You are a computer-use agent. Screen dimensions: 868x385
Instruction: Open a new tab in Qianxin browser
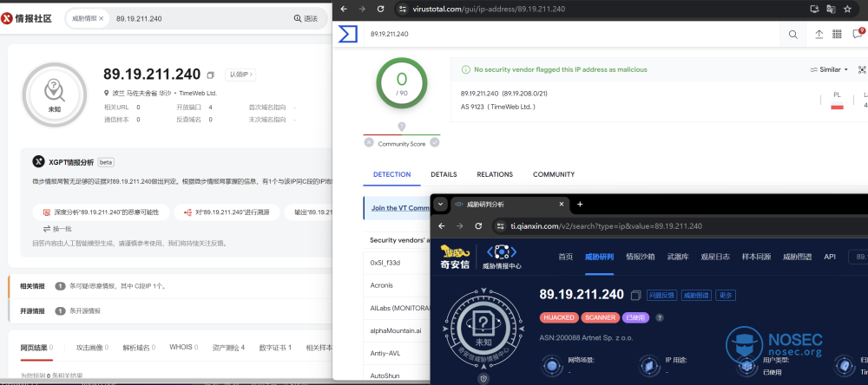[580, 204]
